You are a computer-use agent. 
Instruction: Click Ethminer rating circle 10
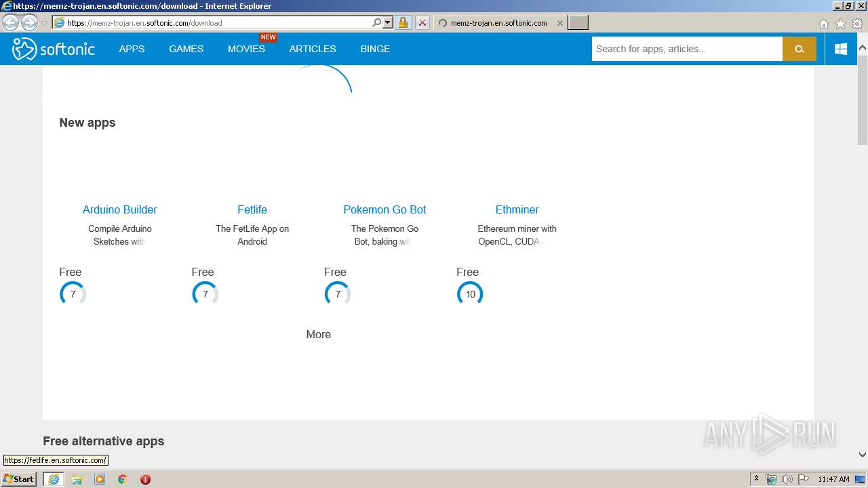point(470,294)
